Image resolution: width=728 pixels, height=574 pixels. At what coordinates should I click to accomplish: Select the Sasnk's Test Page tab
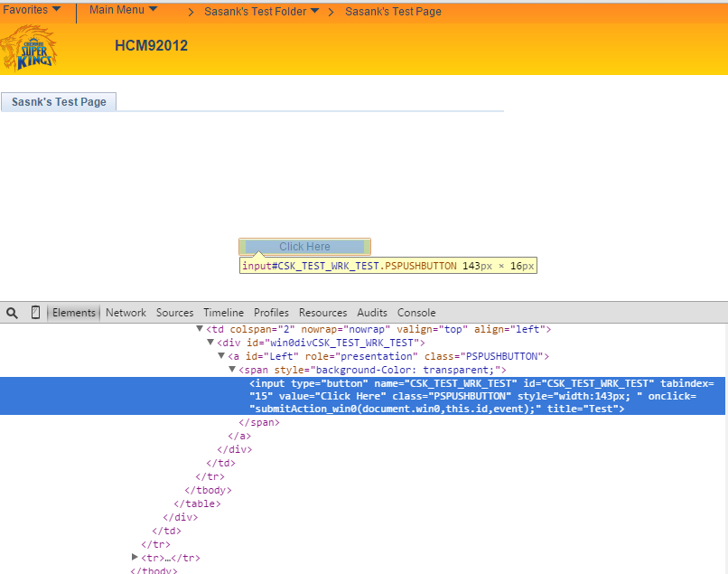59,102
